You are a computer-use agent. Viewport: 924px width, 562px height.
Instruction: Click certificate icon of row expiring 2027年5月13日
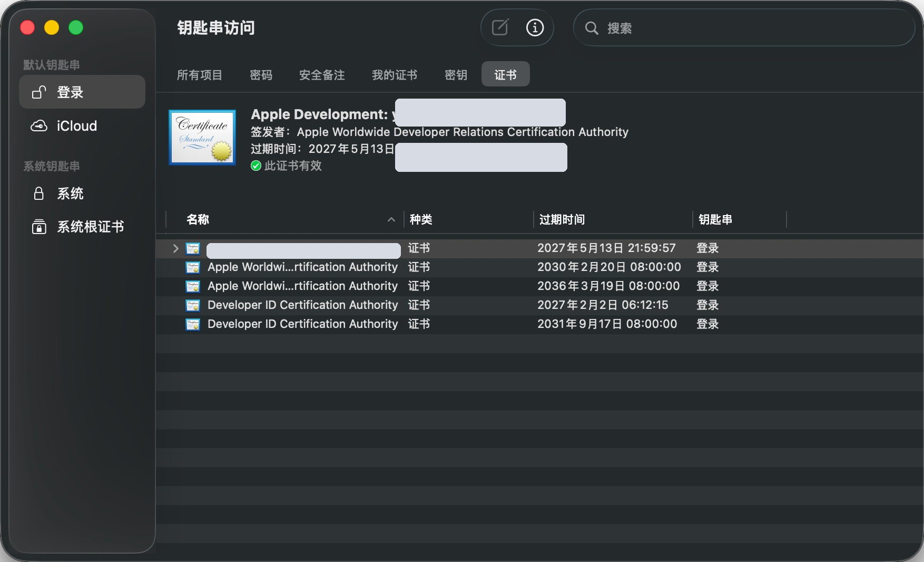pos(193,248)
